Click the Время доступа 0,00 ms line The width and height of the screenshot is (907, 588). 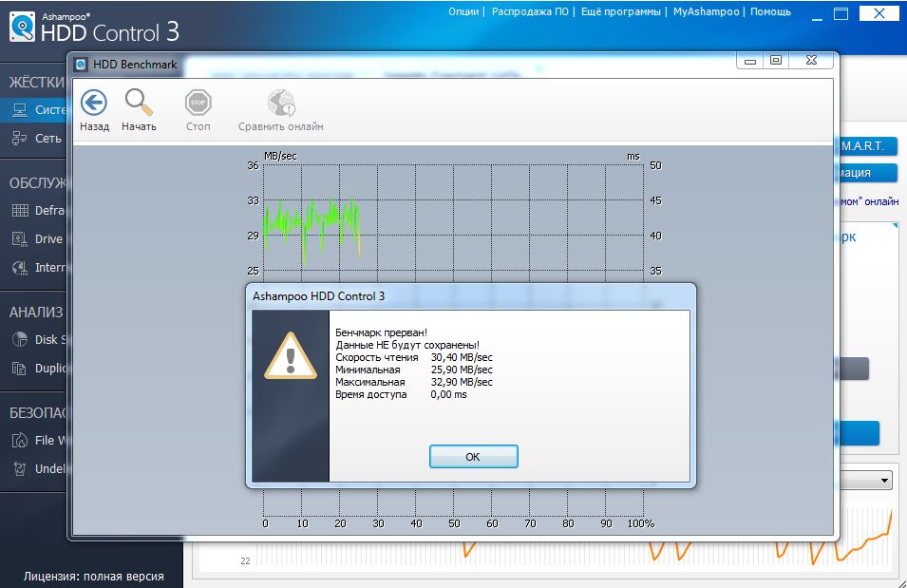coord(401,394)
